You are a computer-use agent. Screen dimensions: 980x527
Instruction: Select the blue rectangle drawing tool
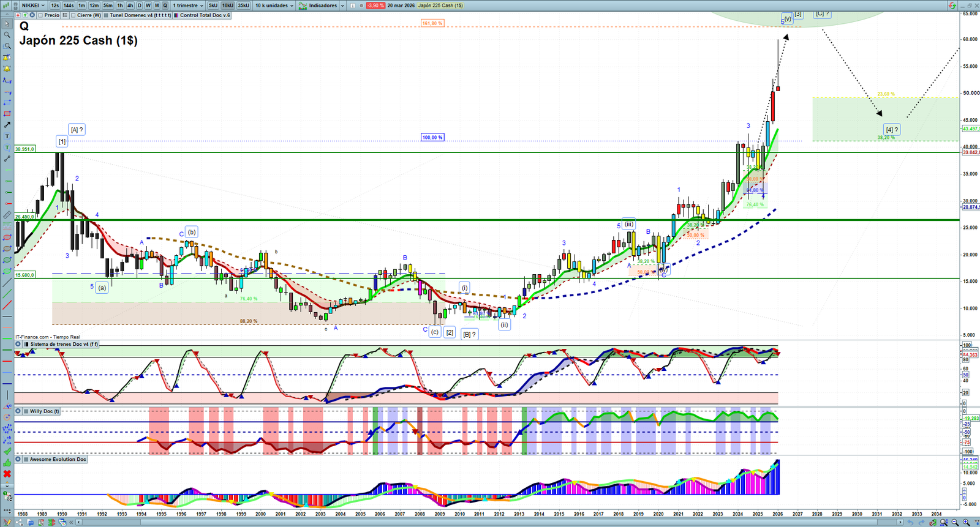pyautogui.click(x=7, y=102)
